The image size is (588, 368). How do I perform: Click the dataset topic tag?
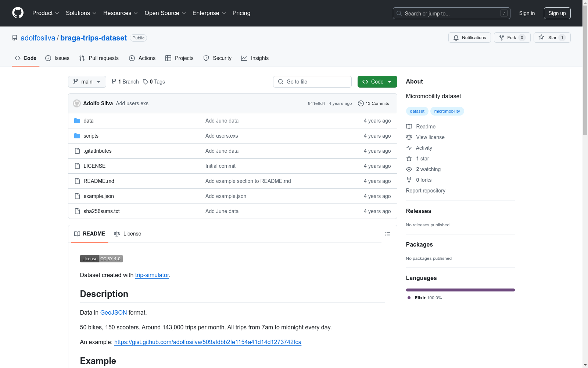click(417, 111)
